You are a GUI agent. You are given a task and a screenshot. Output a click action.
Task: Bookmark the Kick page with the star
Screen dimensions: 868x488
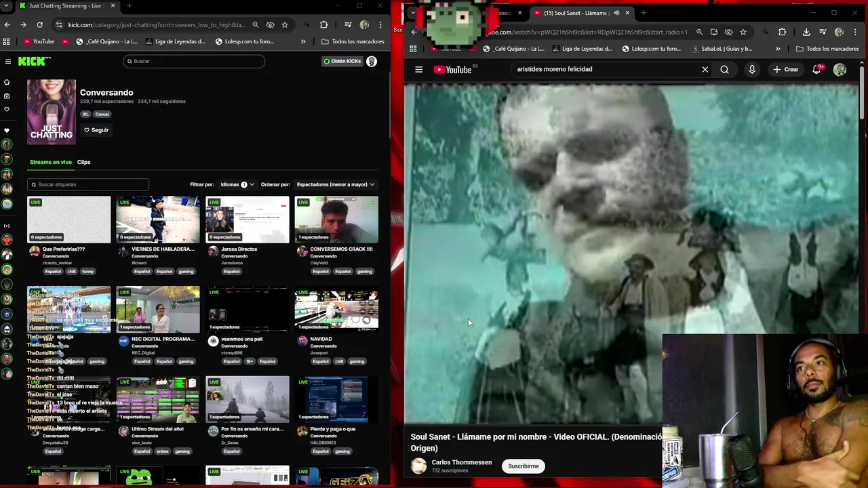pyautogui.click(x=285, y=25)
